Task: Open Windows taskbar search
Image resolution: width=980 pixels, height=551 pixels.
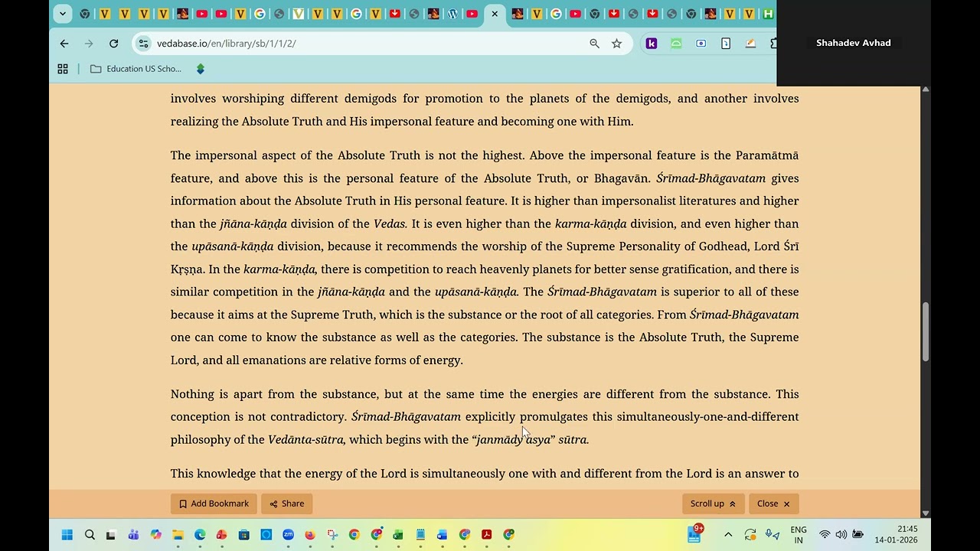Action: [90, 535]
